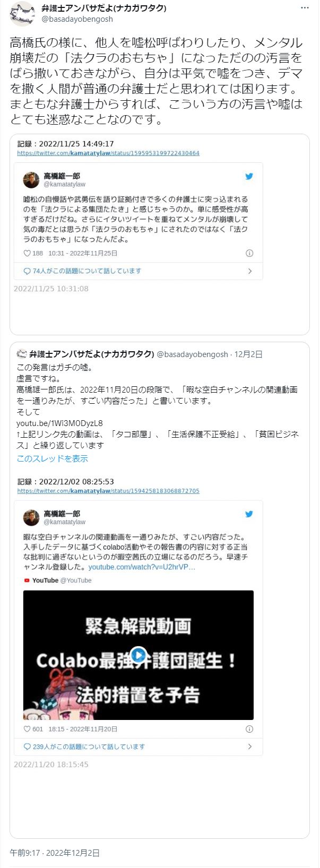Expand the 239人がこの話題について話しています chevron
The height and width of the screenshot is (868, 320).
(x=250, y=747)
